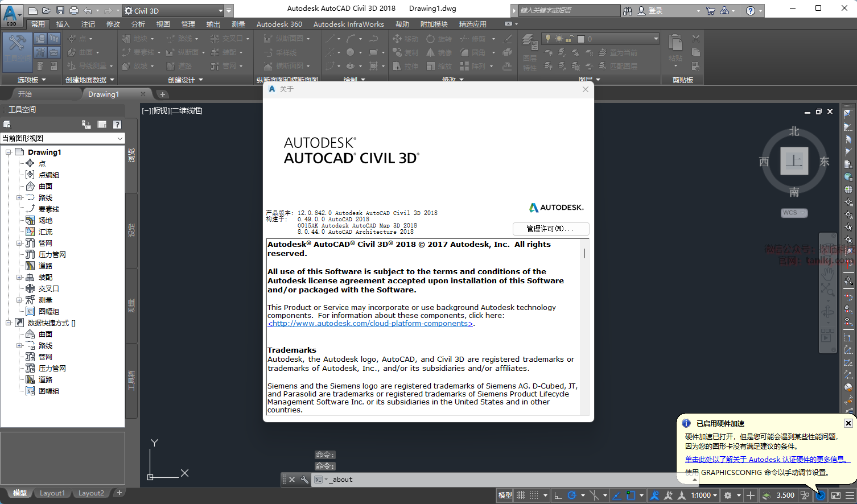Toggle polar tracking in the status bar

click(572, 495)
